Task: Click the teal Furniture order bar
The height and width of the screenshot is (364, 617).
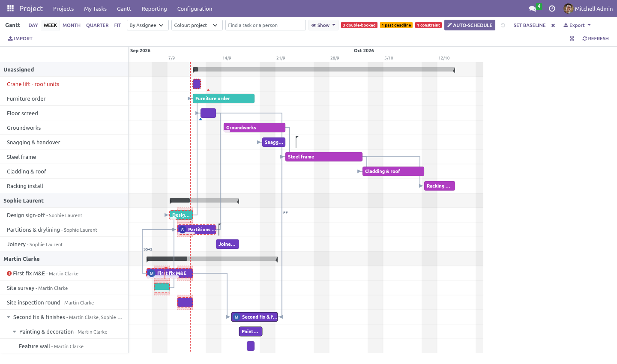Action: click(224, 98)
